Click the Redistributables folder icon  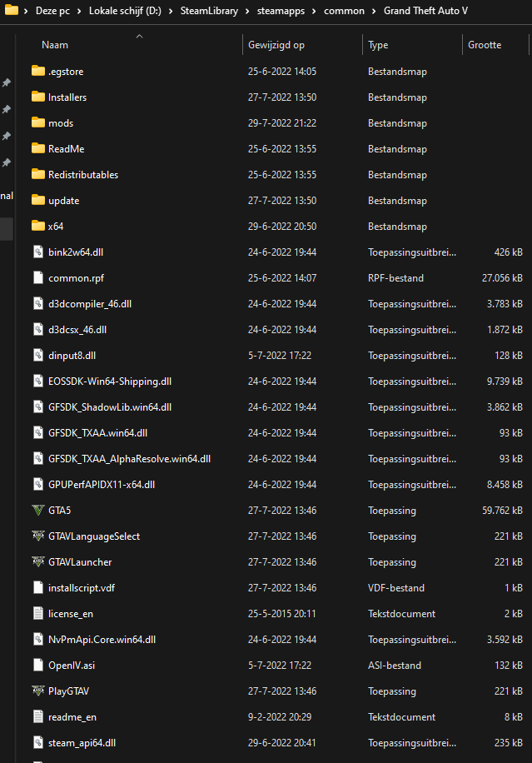click(38, 174)
